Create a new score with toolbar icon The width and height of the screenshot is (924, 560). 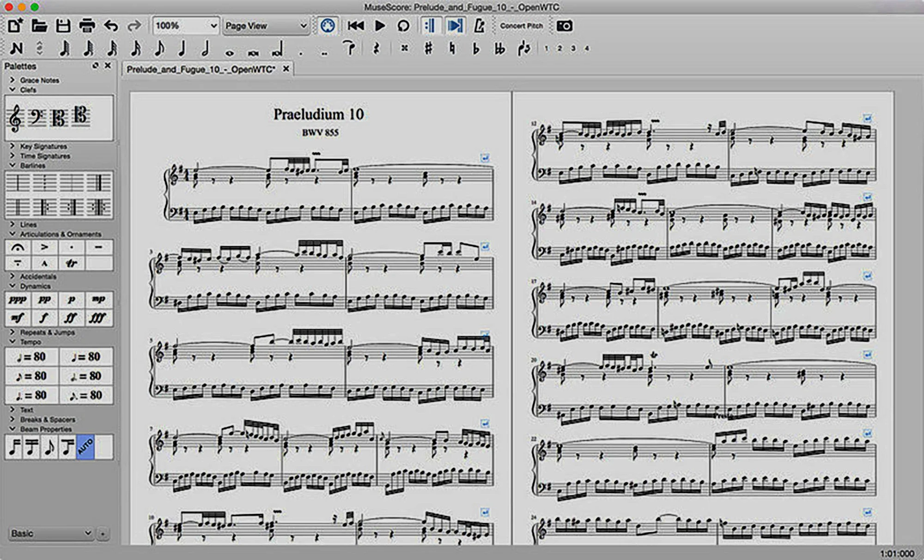pyautogui.click(x=15, y=25)
